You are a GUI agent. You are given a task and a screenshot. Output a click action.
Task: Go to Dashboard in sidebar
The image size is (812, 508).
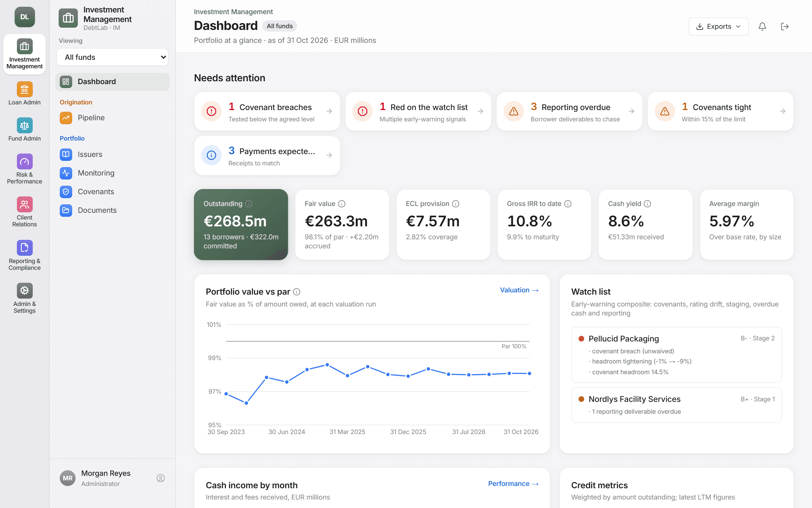click(112, 82)
